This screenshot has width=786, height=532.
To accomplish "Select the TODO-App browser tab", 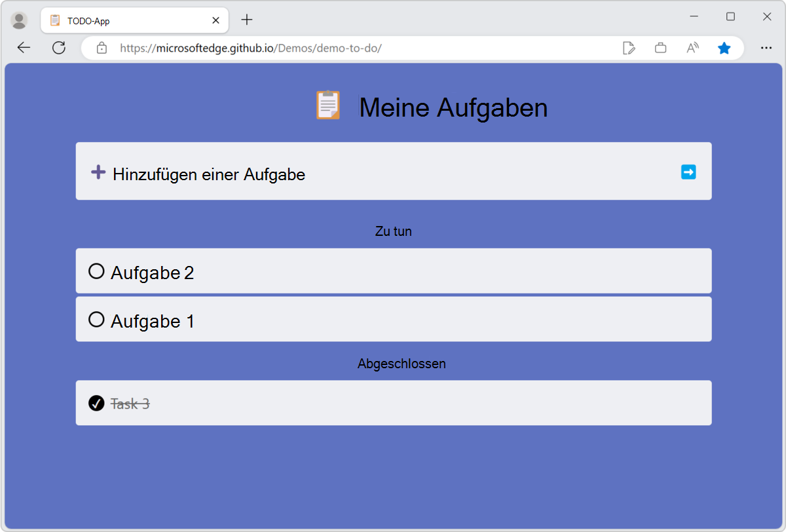I will point(118,20).
